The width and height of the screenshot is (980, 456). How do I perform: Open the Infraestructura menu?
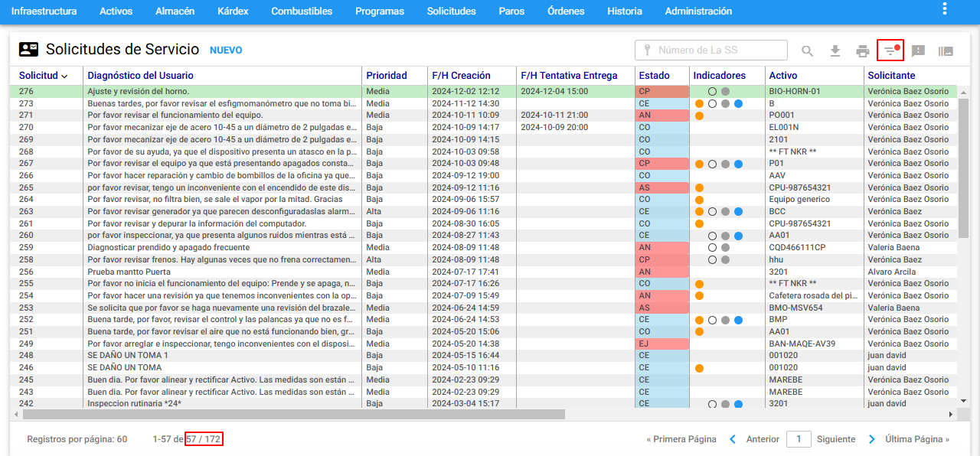pos(44,11)
